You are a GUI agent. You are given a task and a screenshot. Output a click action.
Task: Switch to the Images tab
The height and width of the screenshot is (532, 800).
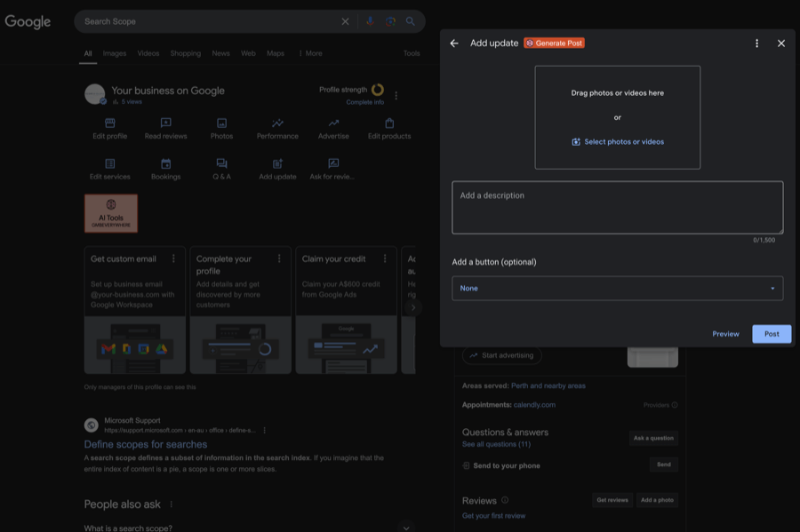[x=115, y=53]
